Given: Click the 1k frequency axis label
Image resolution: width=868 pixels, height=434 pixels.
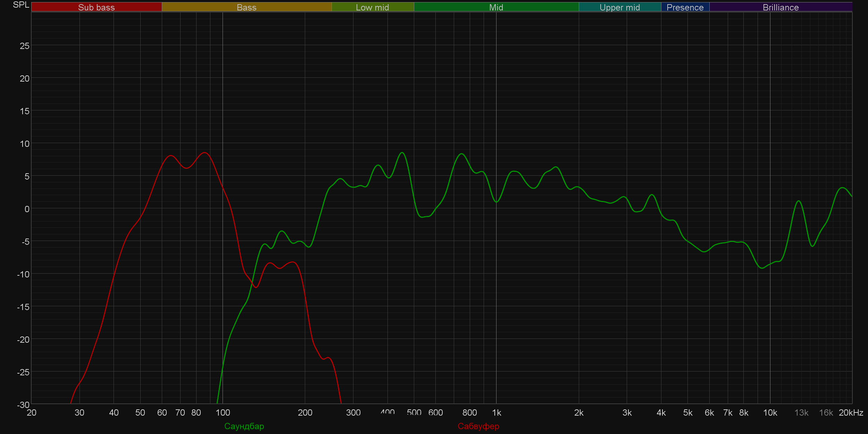Looking at the screenshot, I should pos(496,412).
